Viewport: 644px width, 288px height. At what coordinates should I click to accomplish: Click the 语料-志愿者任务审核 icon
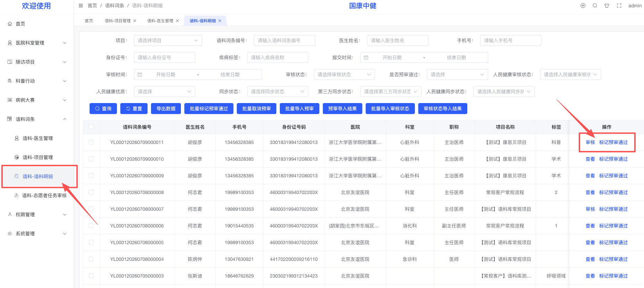pyautogui.click(x=16, y=195)
